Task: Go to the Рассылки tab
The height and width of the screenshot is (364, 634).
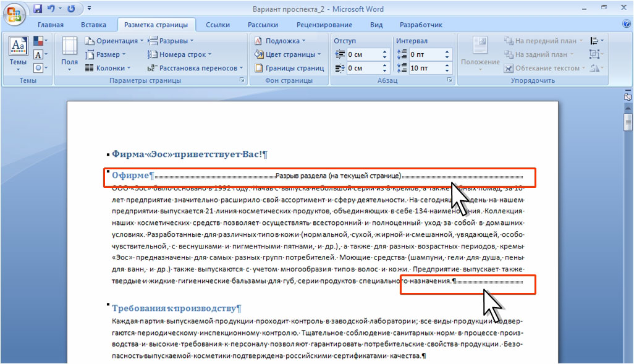Action: coord(263,25)
